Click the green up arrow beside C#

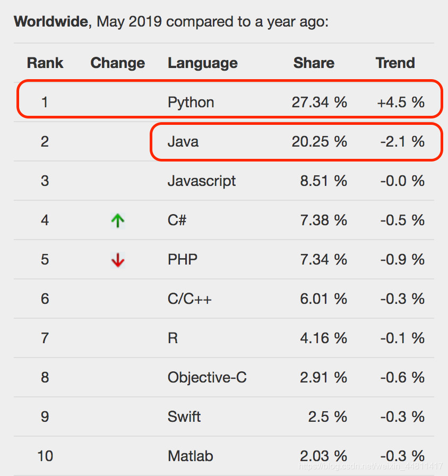point(118,220)
